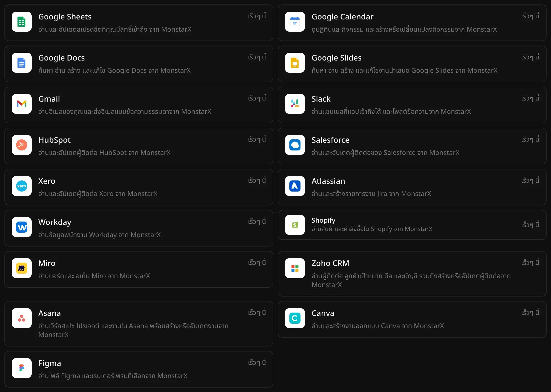The width and height of the screenshot is (551, 392).
Task: Click the Workday employee data description
Action: coord(99,235)
